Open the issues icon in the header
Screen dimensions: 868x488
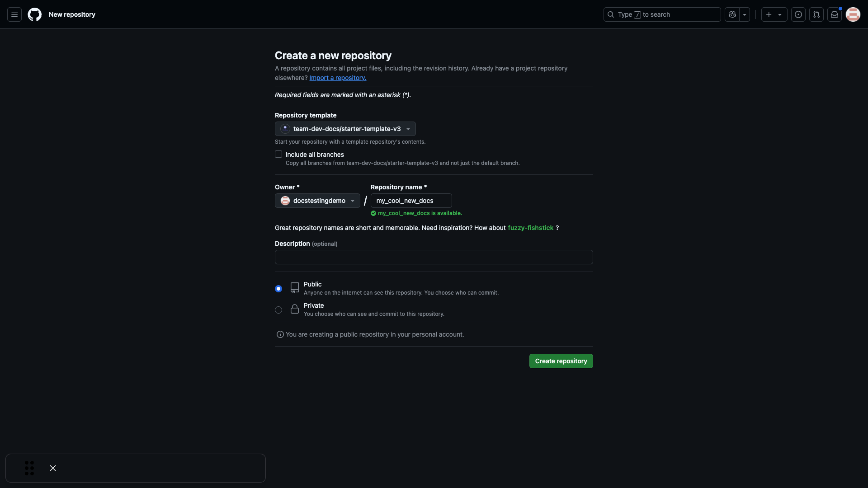pyautogui.click(x=798, y=14)
